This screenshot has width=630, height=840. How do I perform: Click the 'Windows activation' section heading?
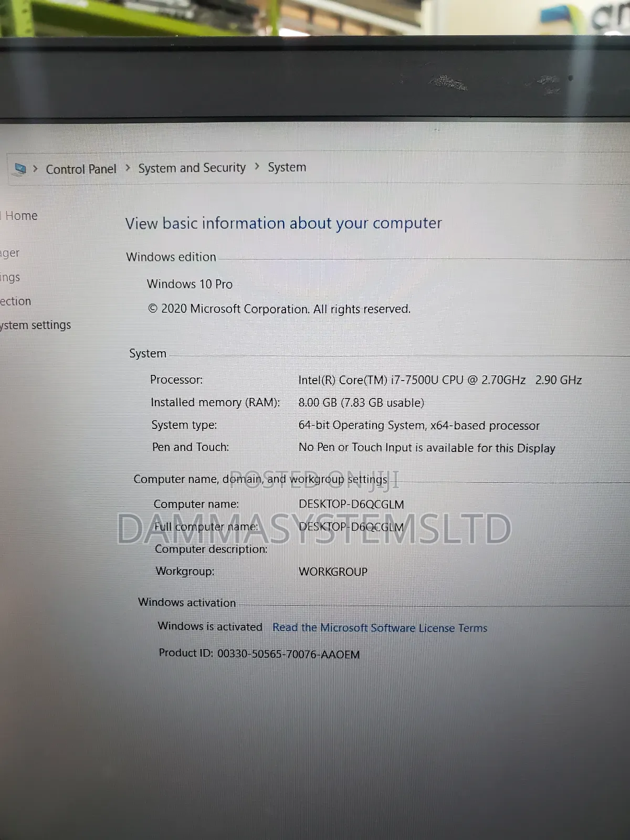(187, 603)
